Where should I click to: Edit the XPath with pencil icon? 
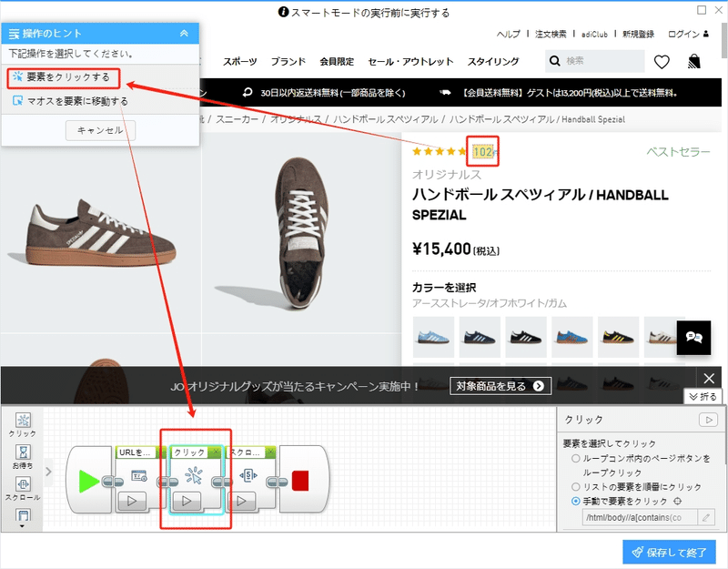(x=706, y=517)
